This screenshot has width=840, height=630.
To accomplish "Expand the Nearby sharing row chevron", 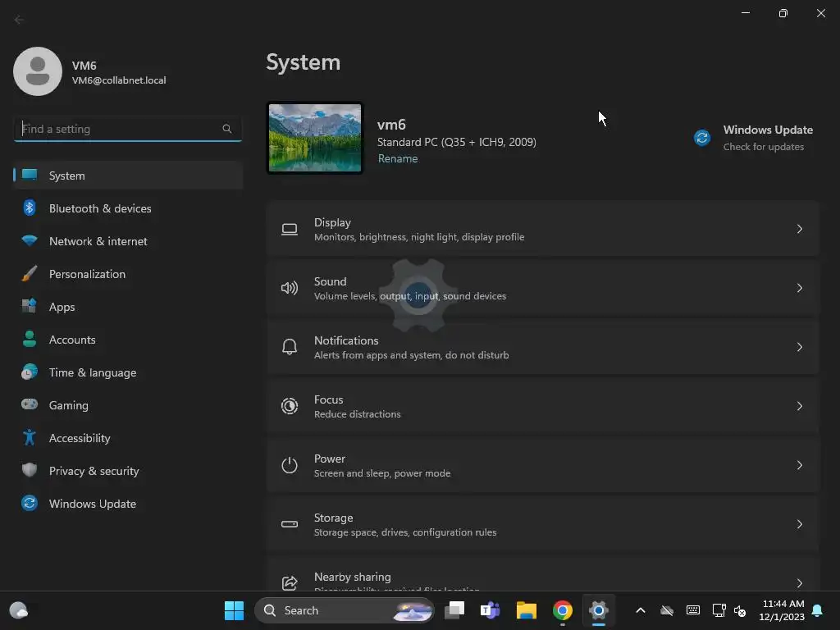I will tap(799, 583).
